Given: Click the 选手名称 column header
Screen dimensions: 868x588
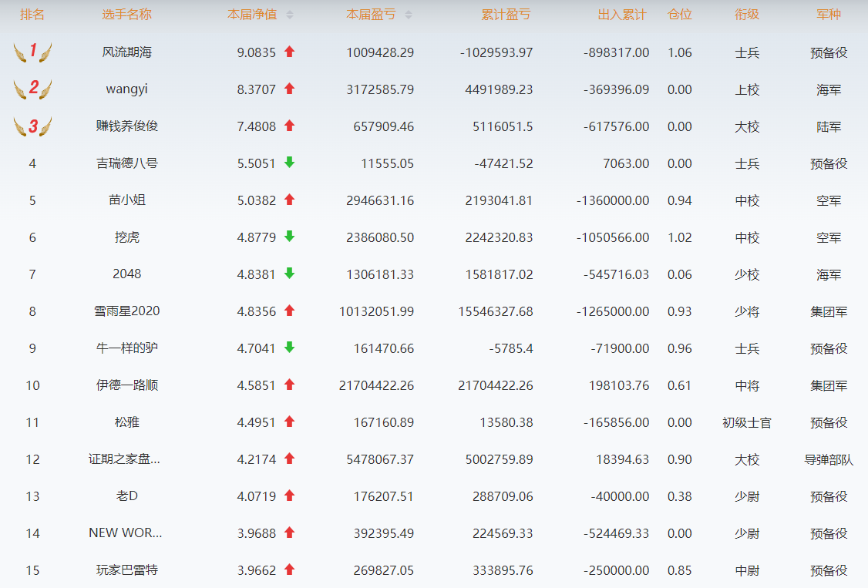Looking at the screenshot, I should click(x=126, y=15).
